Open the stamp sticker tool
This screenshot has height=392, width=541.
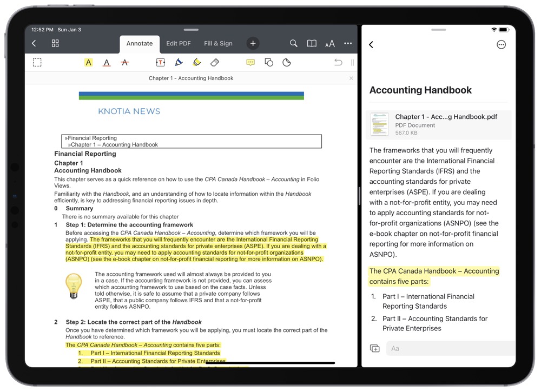point(287,62)
